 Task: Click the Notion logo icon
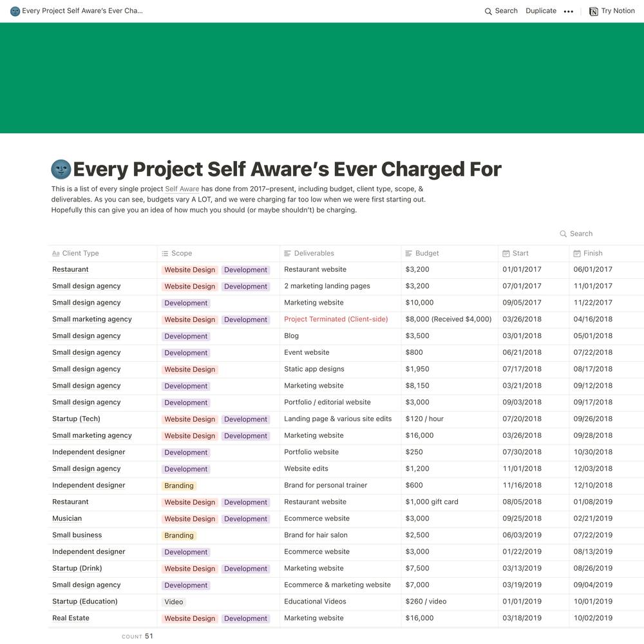click(x=594, y=11)
